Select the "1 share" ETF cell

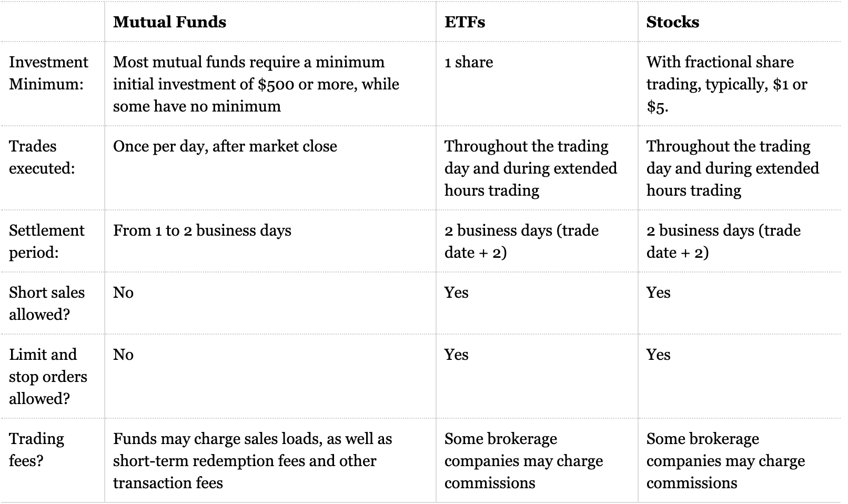point(468,62)
